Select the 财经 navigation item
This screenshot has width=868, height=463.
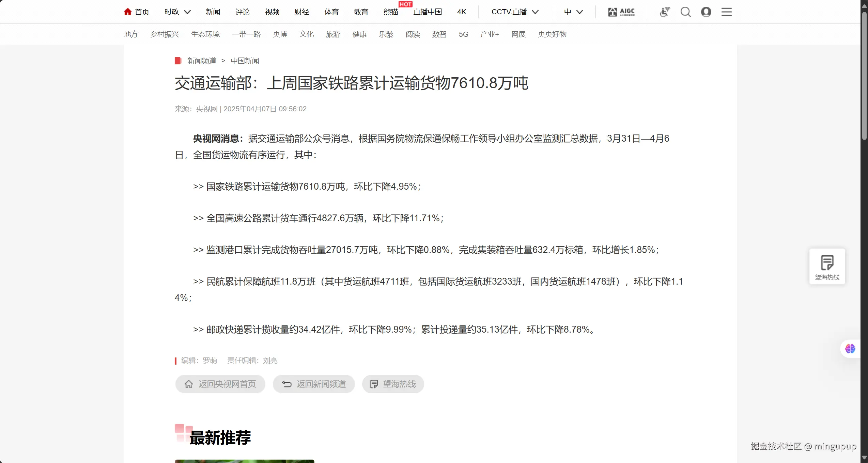(302, 12)
